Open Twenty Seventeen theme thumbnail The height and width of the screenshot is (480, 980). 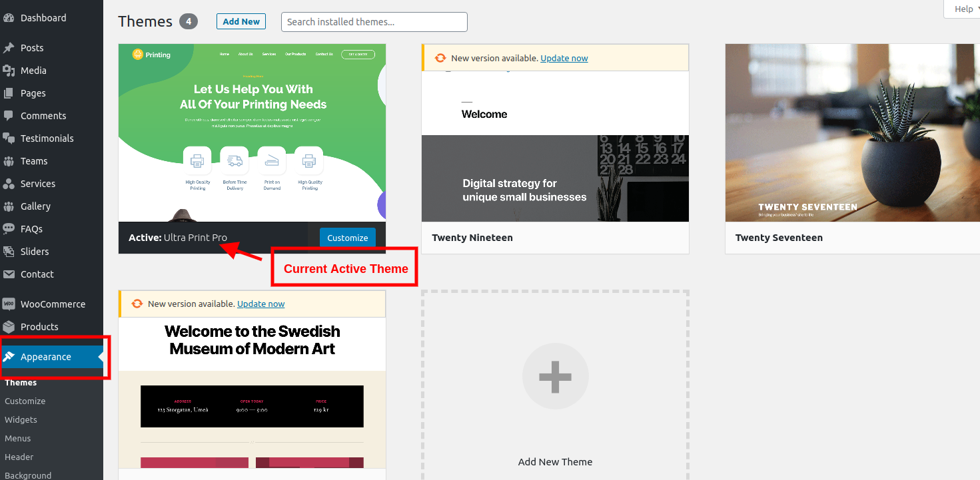click(x=853, y=133)
